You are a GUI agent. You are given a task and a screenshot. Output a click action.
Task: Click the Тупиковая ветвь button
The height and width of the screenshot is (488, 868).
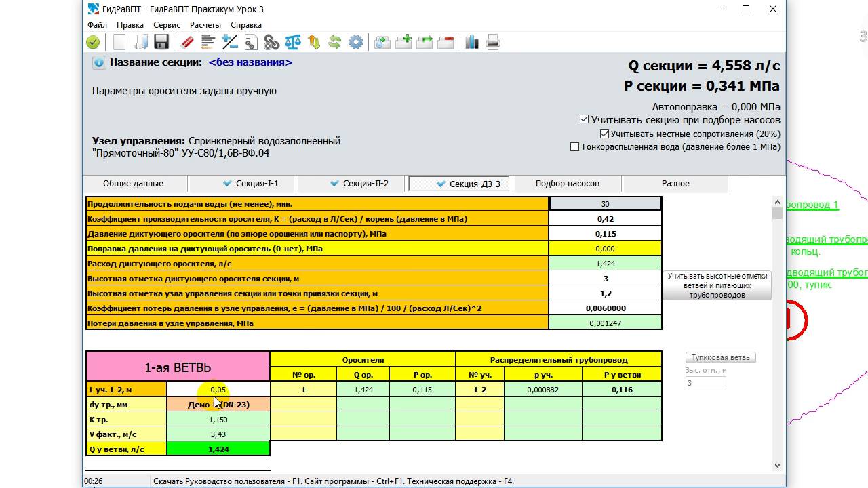(720, 358)
